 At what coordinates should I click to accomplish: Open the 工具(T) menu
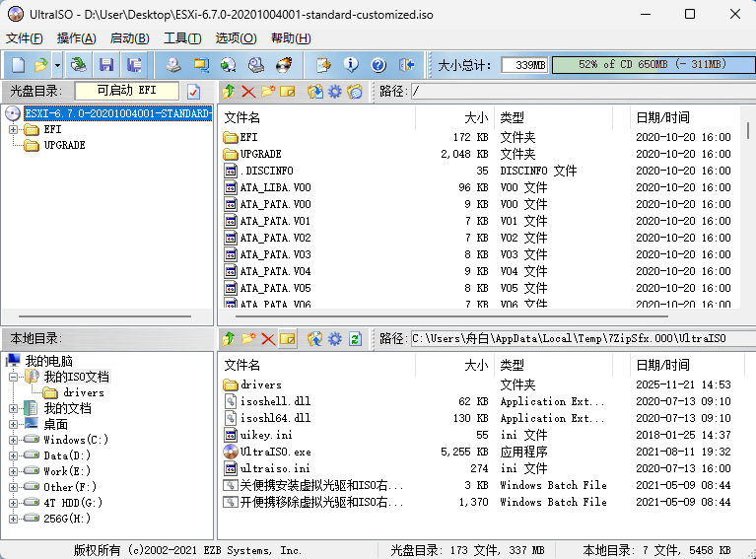(181, 38)
